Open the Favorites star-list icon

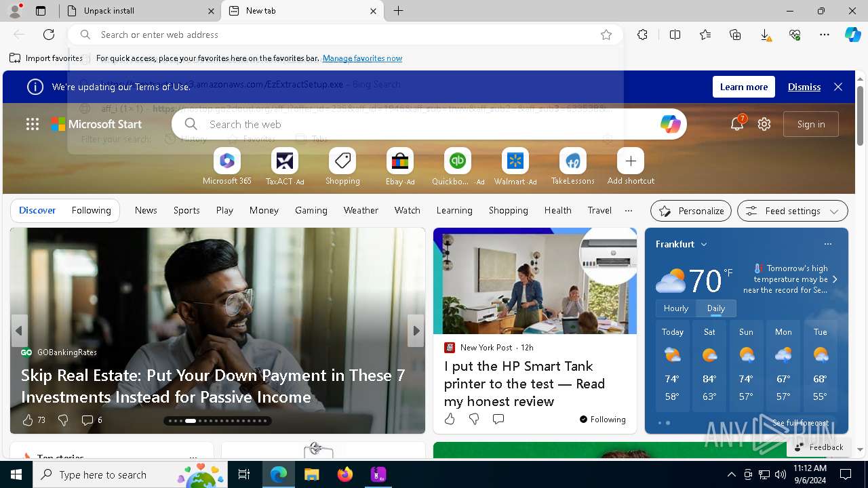coord(705,35)
